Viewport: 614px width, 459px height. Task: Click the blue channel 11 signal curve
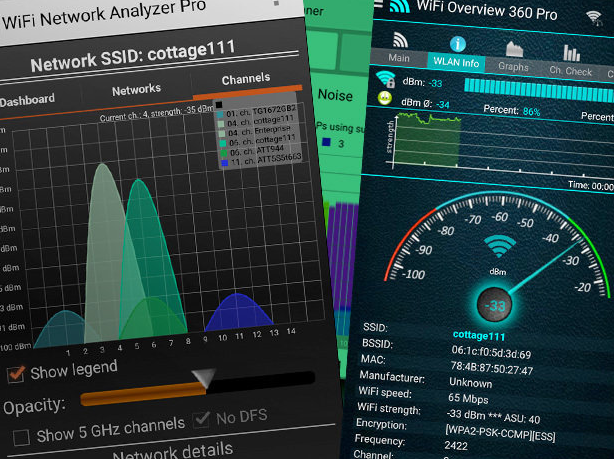238,311
